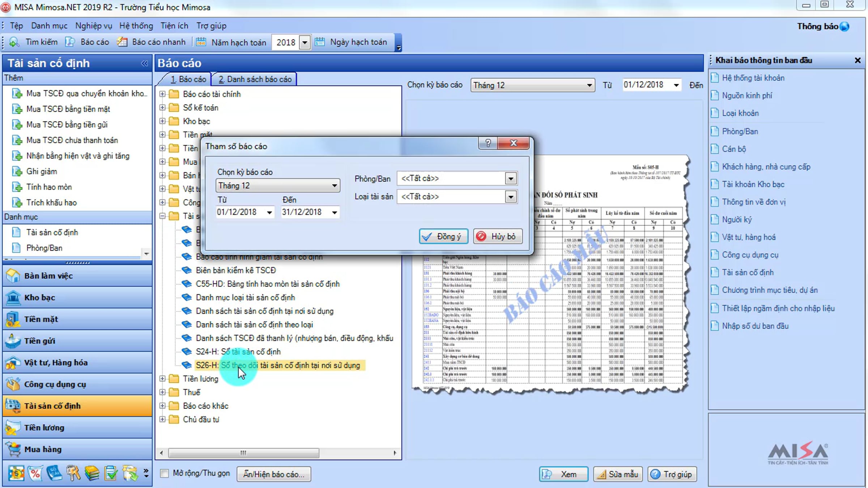Expand the Tiền lương folder in report tree
This screenshot has width=868, height=488.
[x=162, y=378]
